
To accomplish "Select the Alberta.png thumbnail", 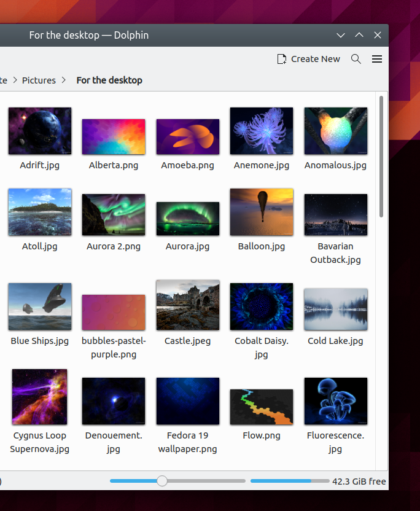I will pyautogui.click(x=114, y=136).
